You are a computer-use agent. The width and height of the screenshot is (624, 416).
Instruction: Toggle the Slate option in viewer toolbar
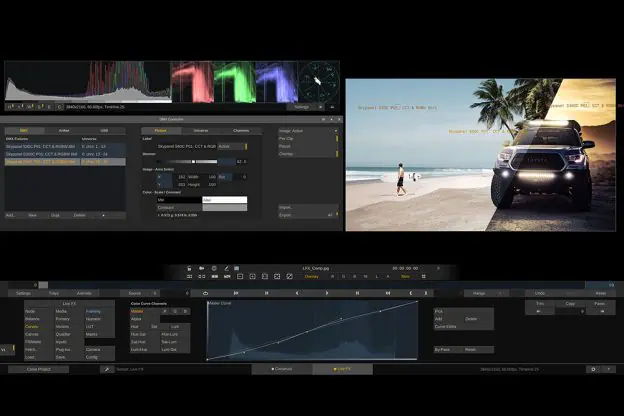click(x=405, y=276)
